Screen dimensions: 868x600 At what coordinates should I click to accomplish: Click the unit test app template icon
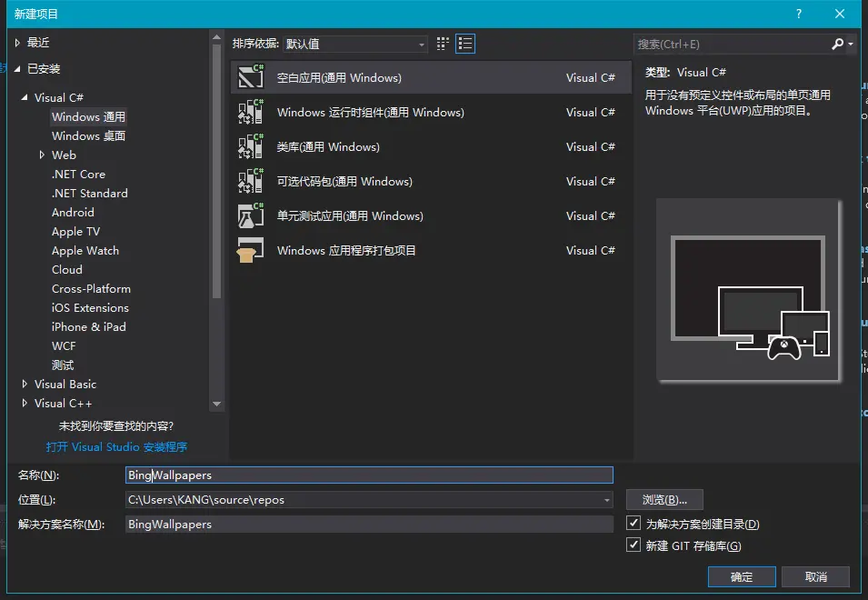[251, 215]
